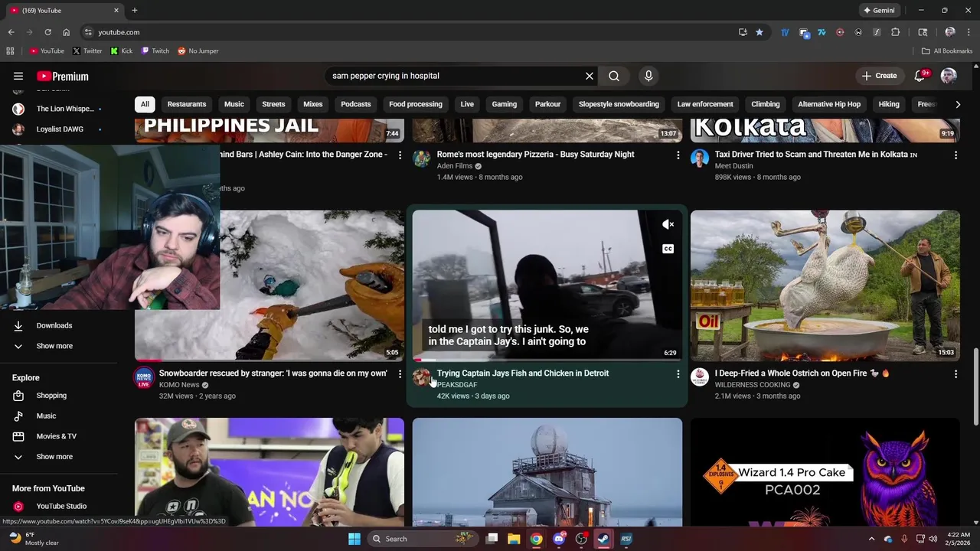The width and height of the screenshot is (980, 551).
Task: Open options for Deep-Fried Ostrich video
Action: click(x=955, y=373)
